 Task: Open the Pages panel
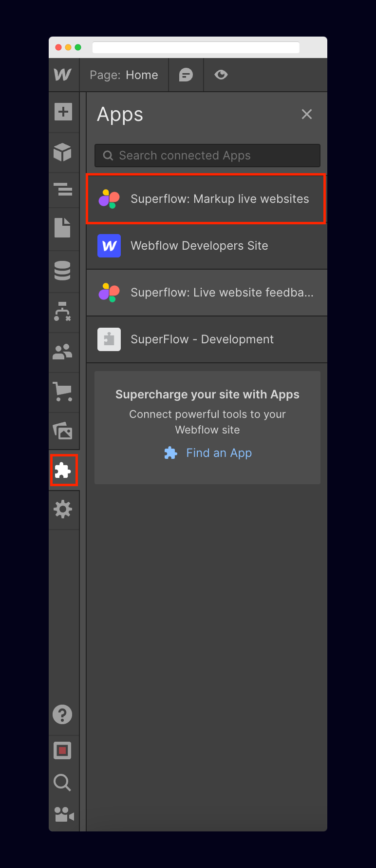(63, 228)
